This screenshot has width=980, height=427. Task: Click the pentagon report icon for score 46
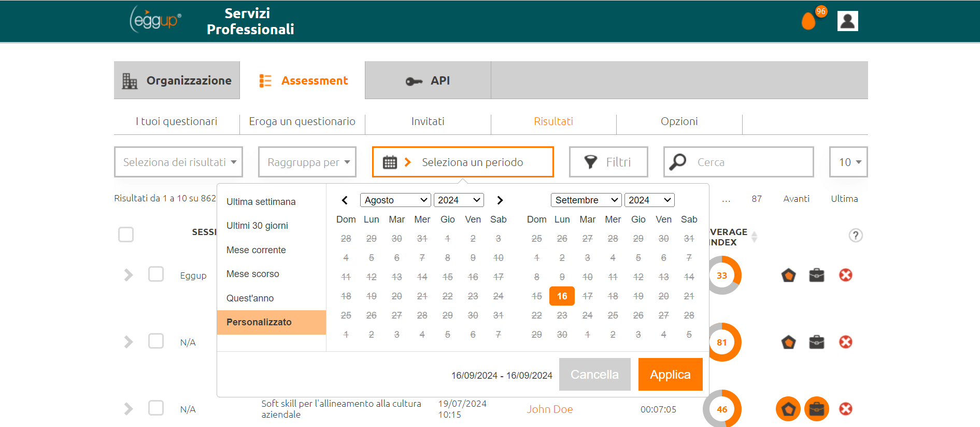(788, 409)
